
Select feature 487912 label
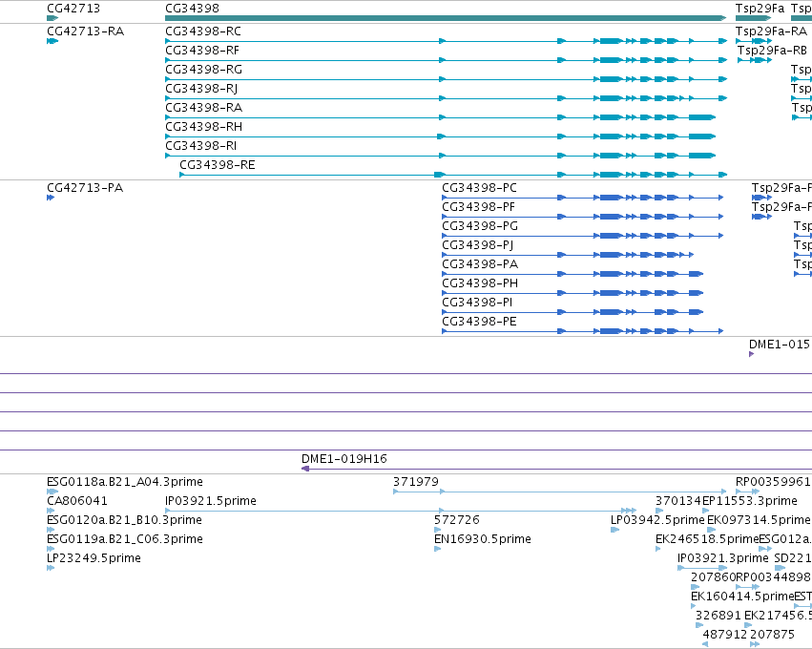pyautogui.click(x=725, y=635)
